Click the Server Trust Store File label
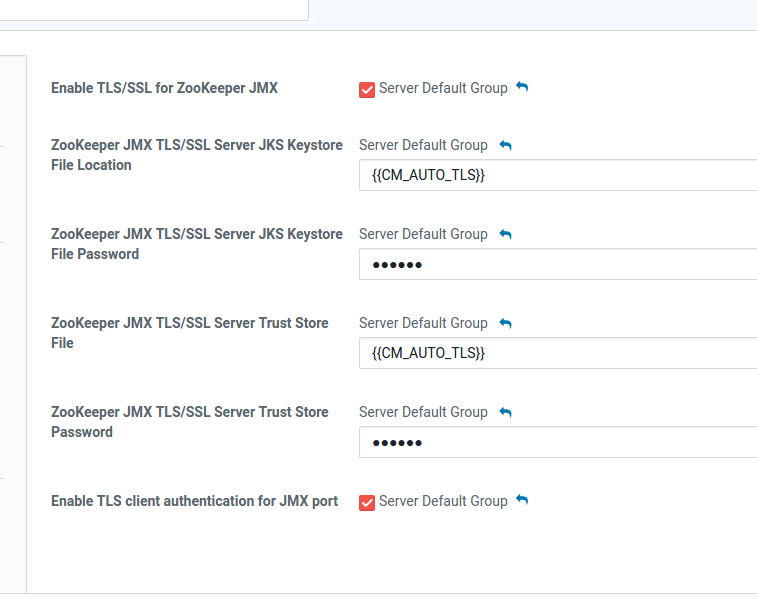 coord(190,333)
